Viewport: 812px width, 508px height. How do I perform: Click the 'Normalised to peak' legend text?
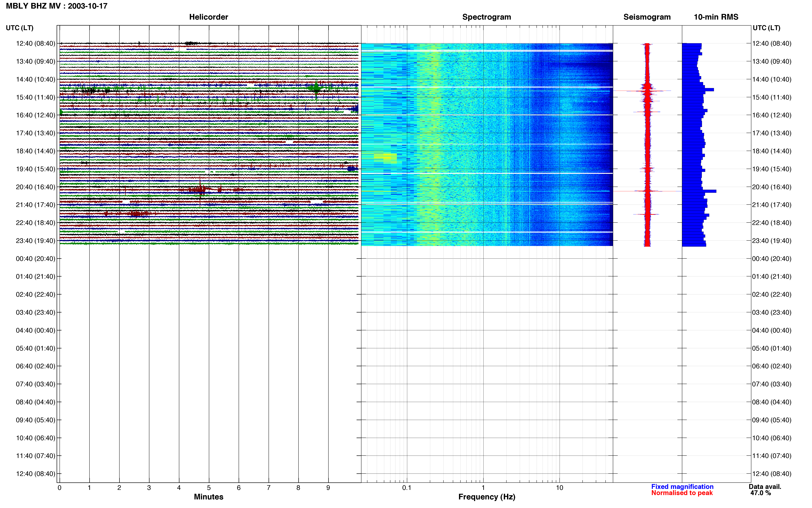coord(682,493)
